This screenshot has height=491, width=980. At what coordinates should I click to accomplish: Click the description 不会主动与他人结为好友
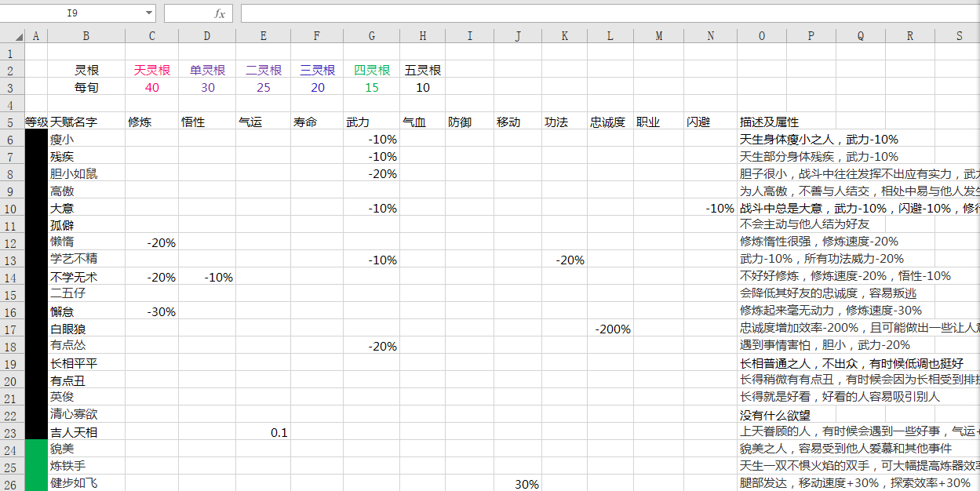click(x=804, y=225)
